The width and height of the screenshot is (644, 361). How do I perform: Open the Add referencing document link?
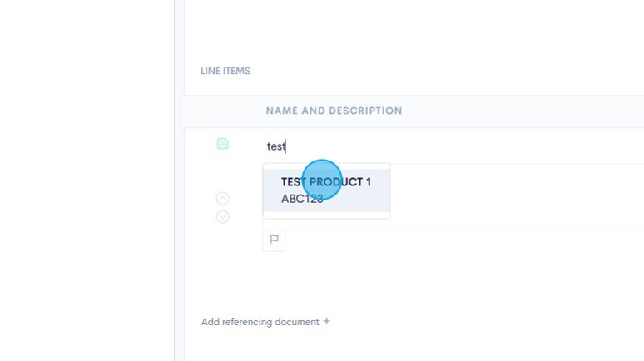click(x=260, y=322)
